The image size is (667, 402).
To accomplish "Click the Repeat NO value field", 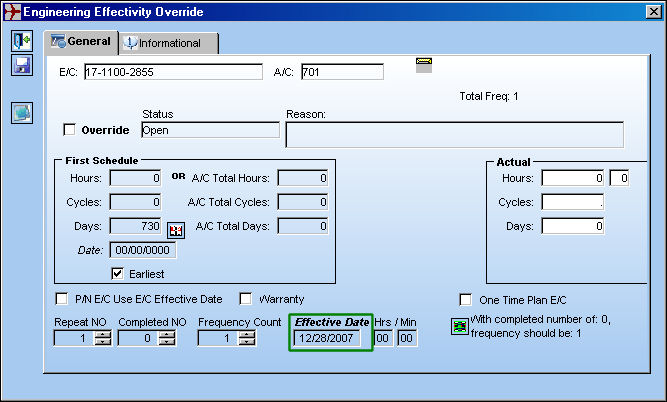I will [x=74, y=338].
